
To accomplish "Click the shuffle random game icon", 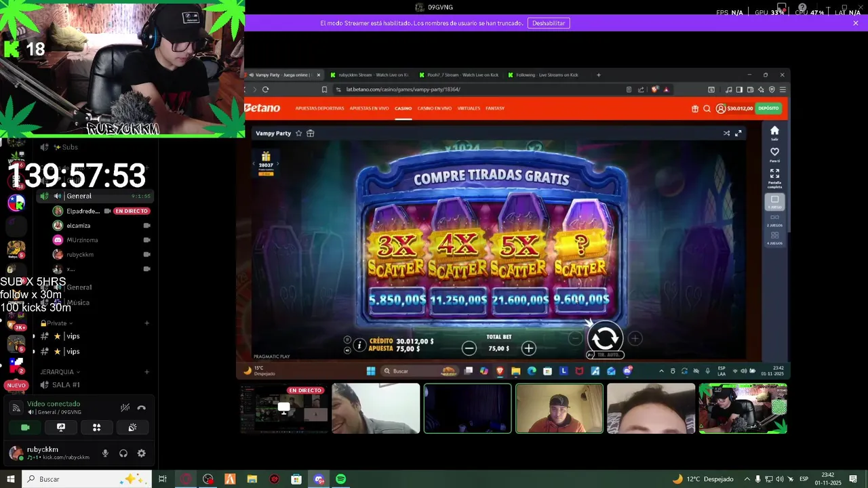I will click(x=726, y=134).
